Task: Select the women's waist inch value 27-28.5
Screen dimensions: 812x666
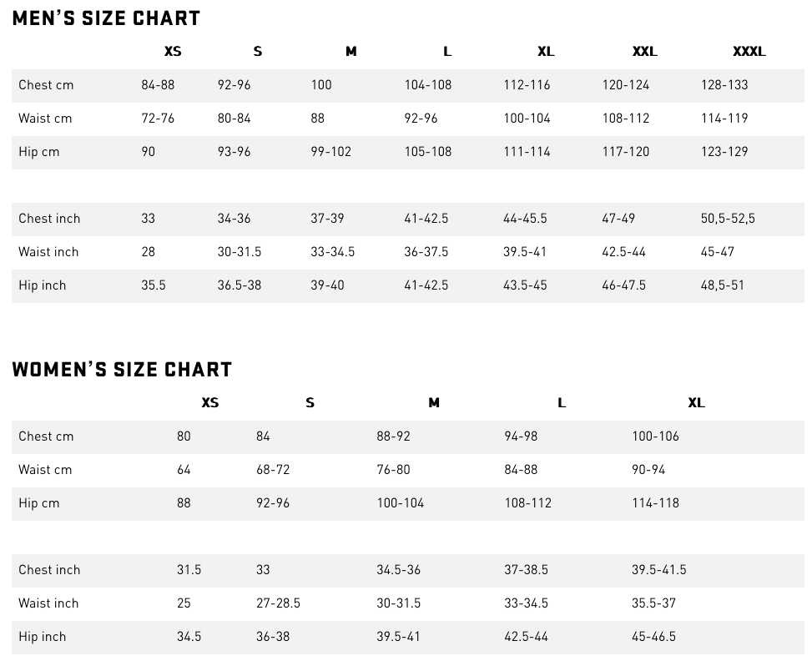Action: click(278, 603)
